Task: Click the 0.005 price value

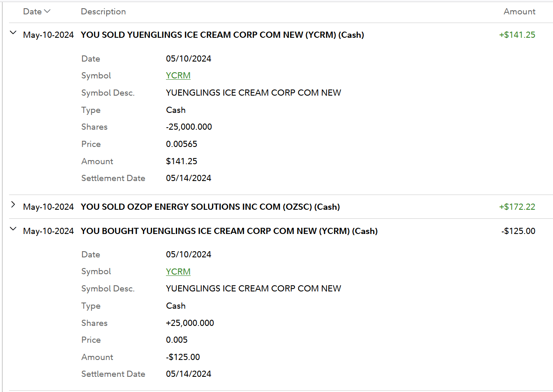Action: pos(177,340)
